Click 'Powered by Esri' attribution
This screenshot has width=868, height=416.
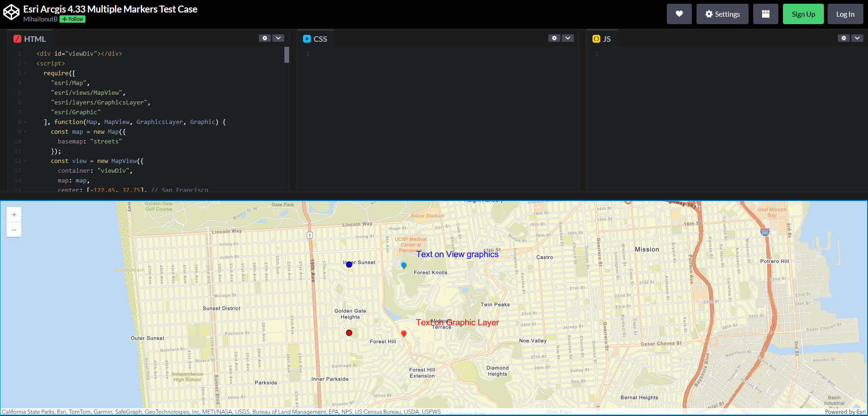click(845, 412)
